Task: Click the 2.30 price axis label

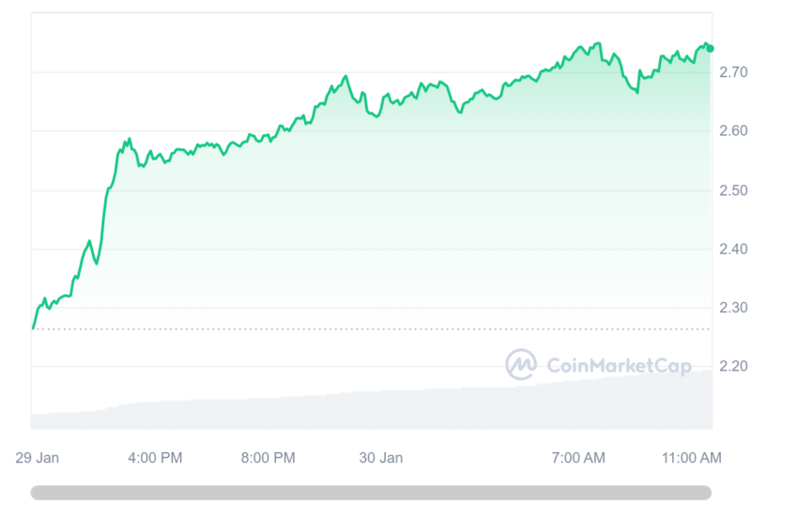Action: (733, 307)
